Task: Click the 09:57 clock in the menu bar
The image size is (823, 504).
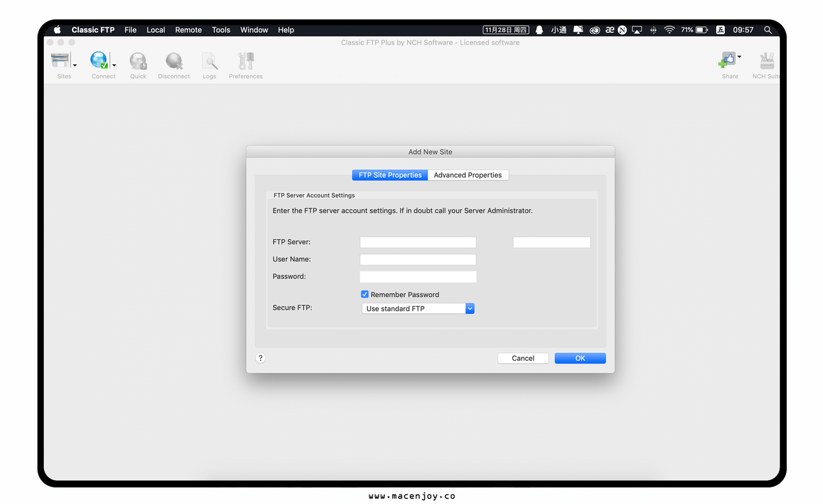Action: (x=743, y=30)
